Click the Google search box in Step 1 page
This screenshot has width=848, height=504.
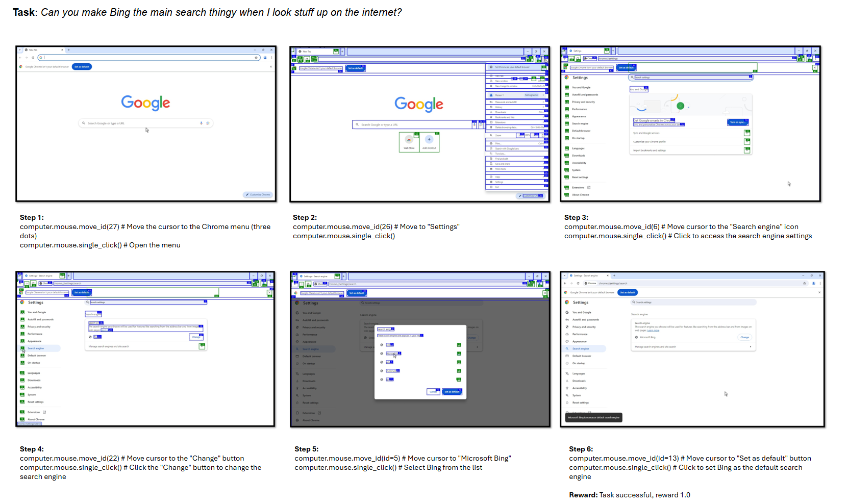click(x=145, y=123)
